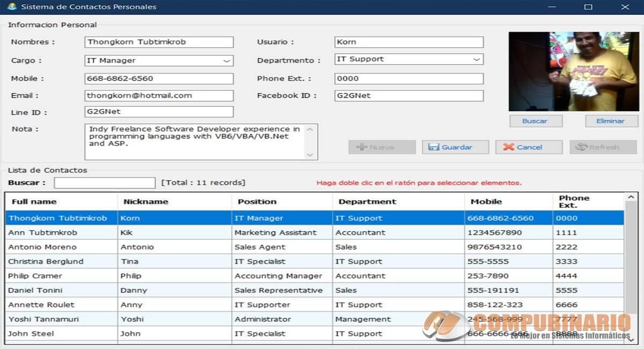Viewport: 644px width, 349px height.
Task: Expand the Departmento combo box
Action: pos(477,59)
